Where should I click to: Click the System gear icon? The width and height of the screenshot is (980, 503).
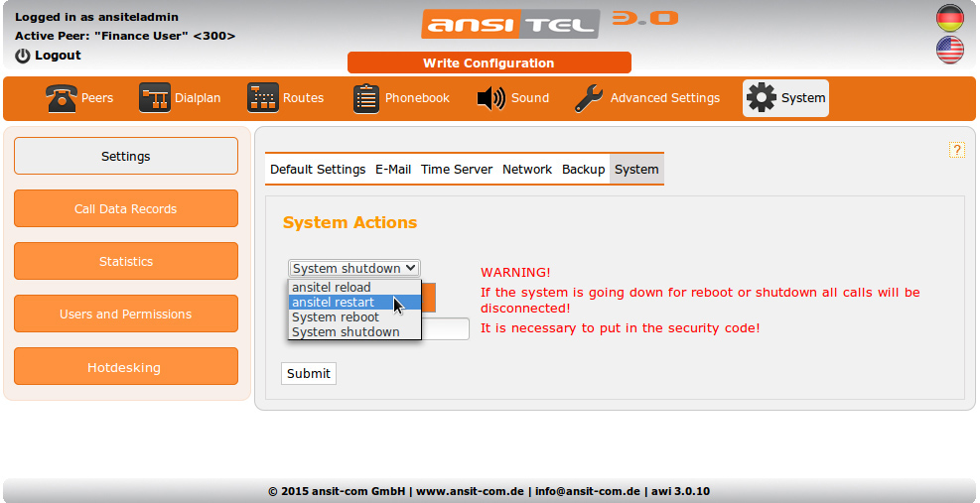point(762,98)
